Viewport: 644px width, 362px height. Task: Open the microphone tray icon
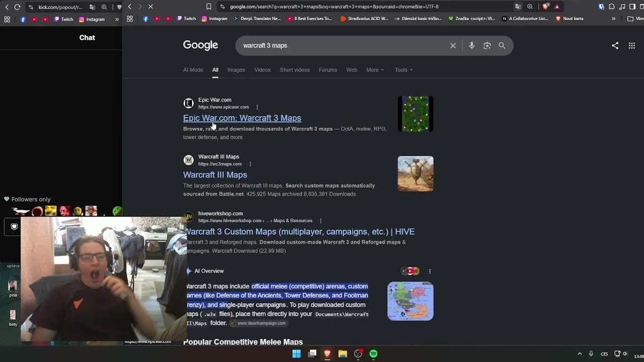591,354
